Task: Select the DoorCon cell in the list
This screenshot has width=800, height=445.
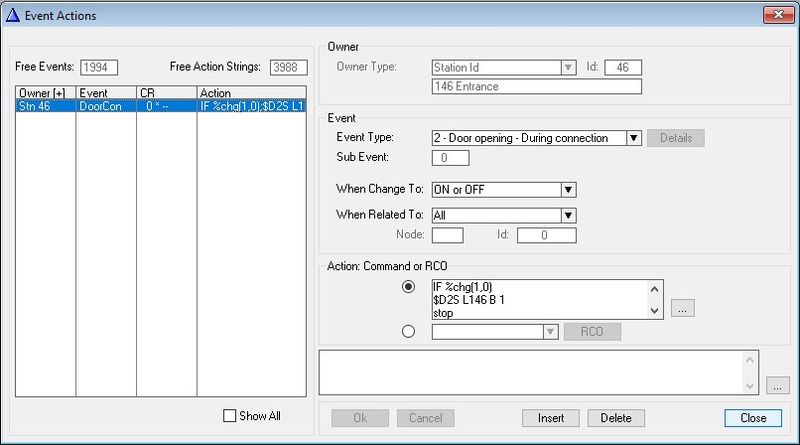Action: pos(106,106)
